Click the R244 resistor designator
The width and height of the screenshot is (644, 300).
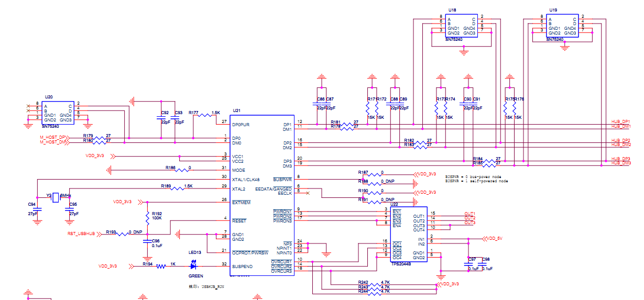(363, 292)
